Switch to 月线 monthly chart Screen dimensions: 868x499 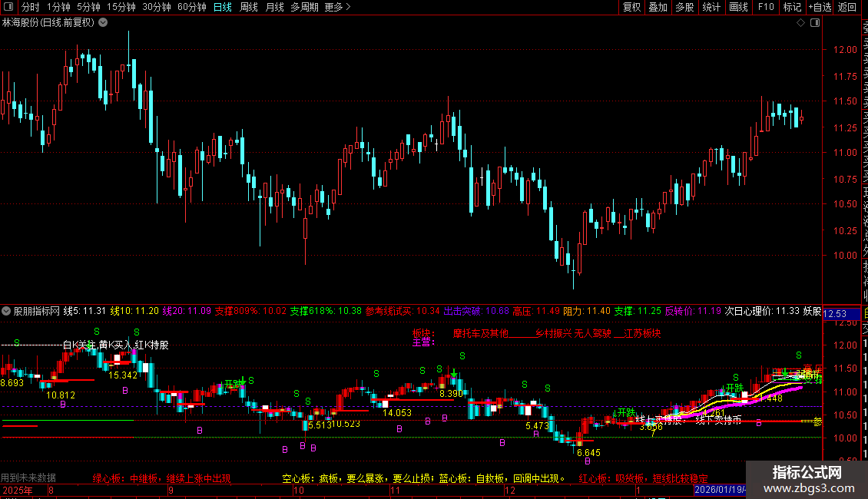[x=274, y=7]
